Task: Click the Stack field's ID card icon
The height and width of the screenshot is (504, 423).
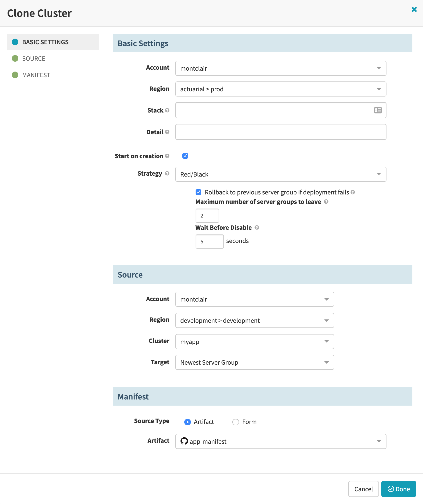Action: click(378, 110)
